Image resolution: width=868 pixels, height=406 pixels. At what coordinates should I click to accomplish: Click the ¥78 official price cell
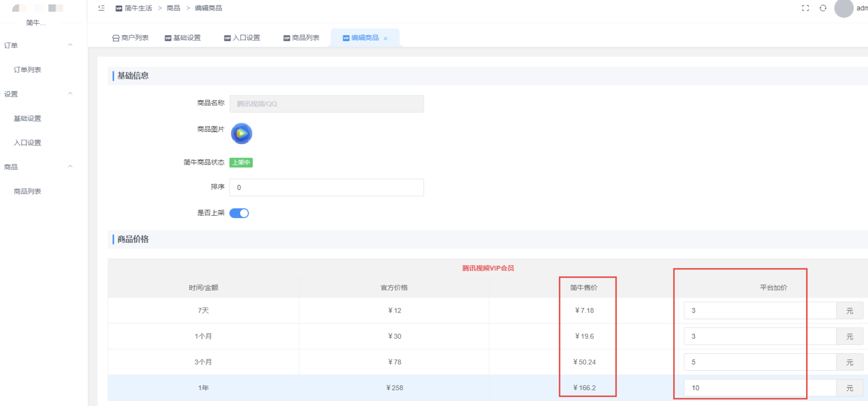[x=395, y=362]
